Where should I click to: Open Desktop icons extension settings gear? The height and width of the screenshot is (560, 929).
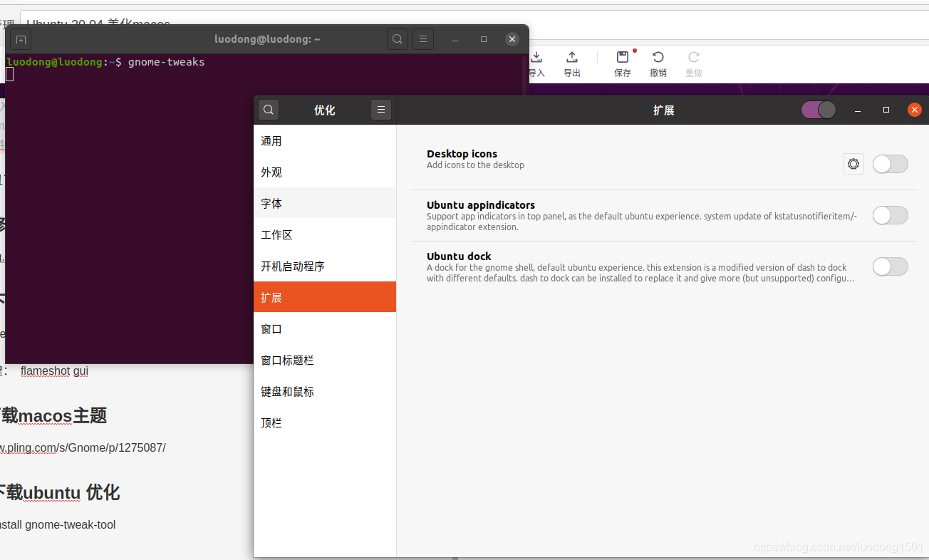pos(853,164)
